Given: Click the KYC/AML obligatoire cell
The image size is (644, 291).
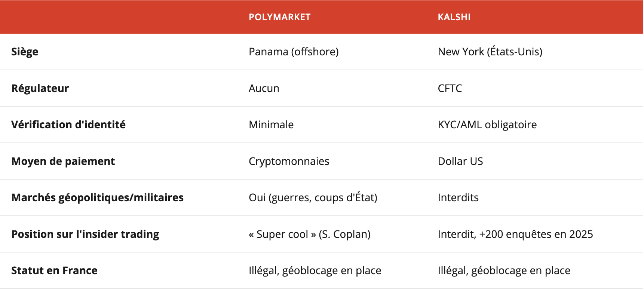Looking at the screenshot, I should [487, 125].
